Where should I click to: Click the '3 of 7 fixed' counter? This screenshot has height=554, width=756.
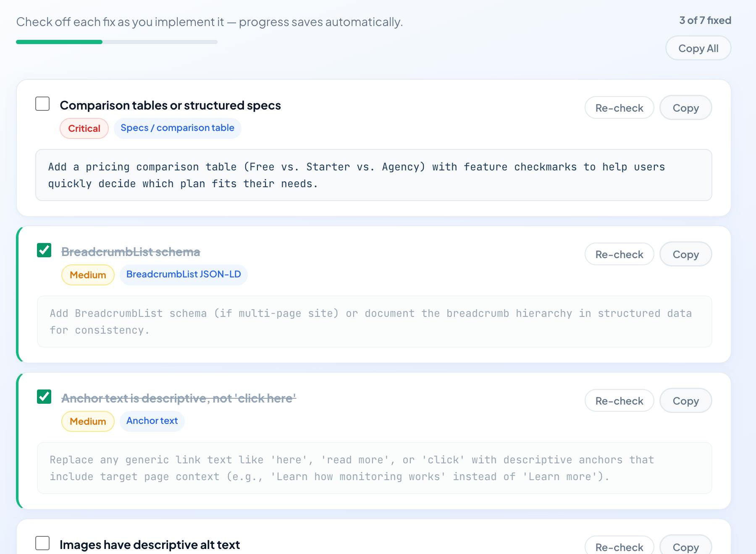click(x=705, y=20)
